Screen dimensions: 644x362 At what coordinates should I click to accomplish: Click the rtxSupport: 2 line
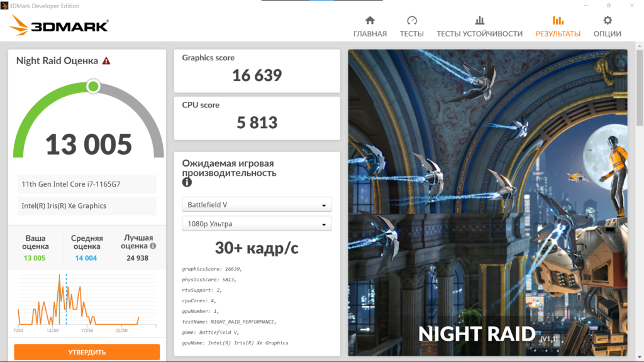(x=202, y=290)
